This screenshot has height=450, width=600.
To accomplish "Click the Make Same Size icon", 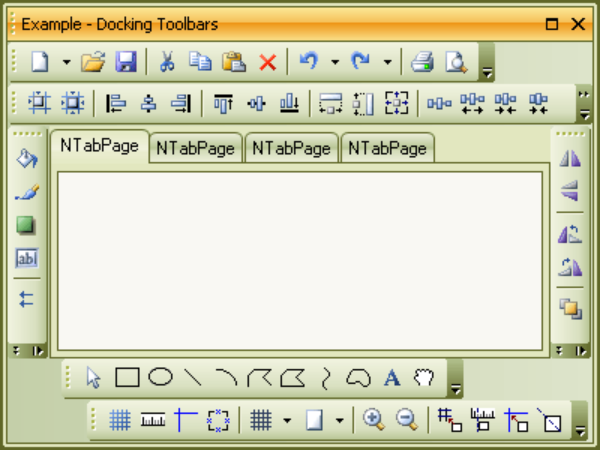I will point(396,103).
